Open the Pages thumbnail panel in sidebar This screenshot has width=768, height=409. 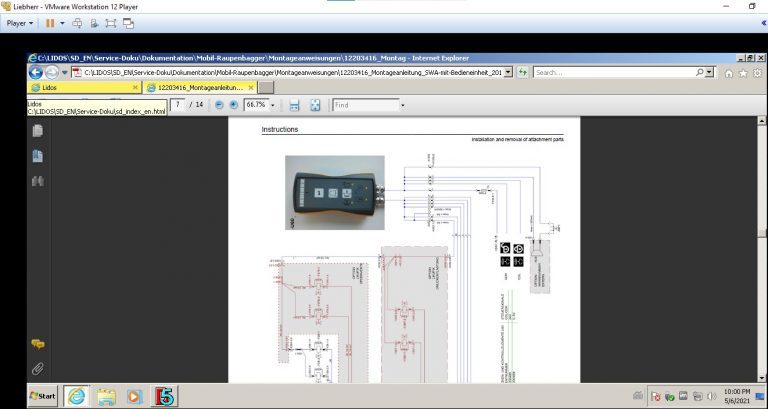pyautogui.click(x=38, y=131)
